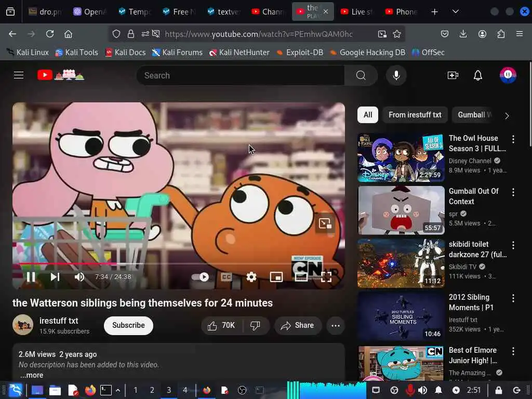Go back with browser back arrow
The image size is (532, 399).
tap(12, 34)
